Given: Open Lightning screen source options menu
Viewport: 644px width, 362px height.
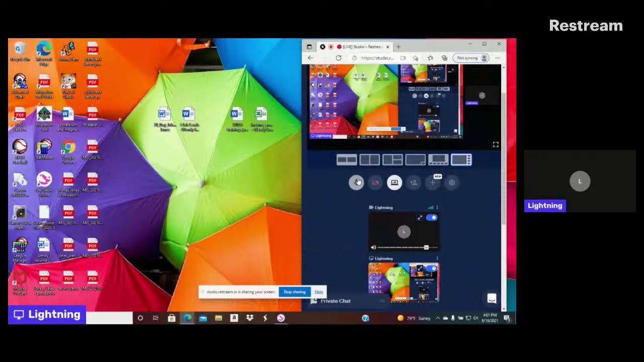Looking at the screenshot, I should click(x=437, y=258).
